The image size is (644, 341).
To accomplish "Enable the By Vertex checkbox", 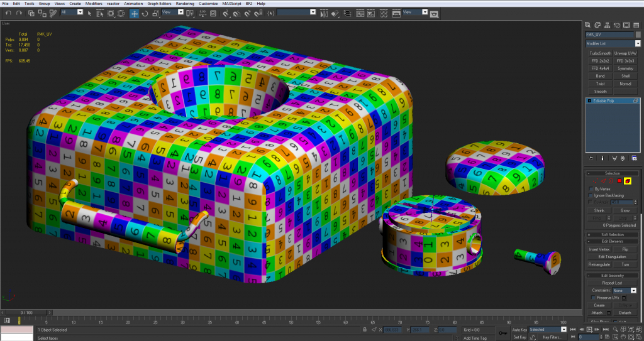I will coord(591,188).
